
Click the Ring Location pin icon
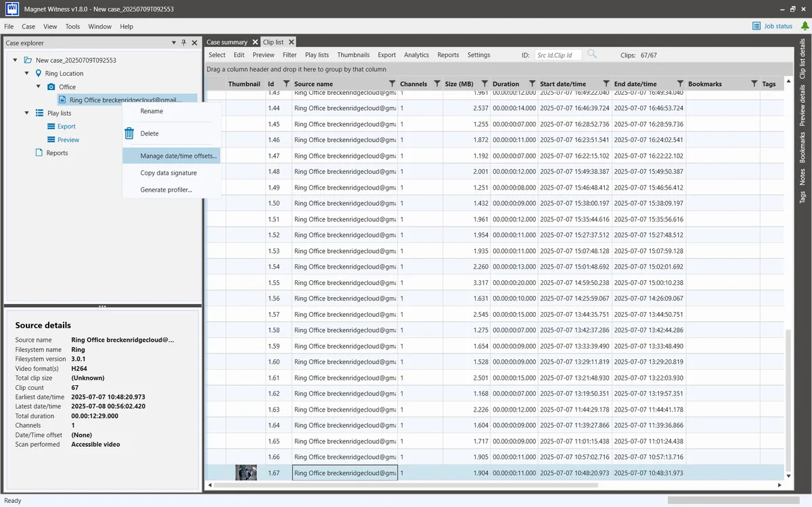coord(38,73)
